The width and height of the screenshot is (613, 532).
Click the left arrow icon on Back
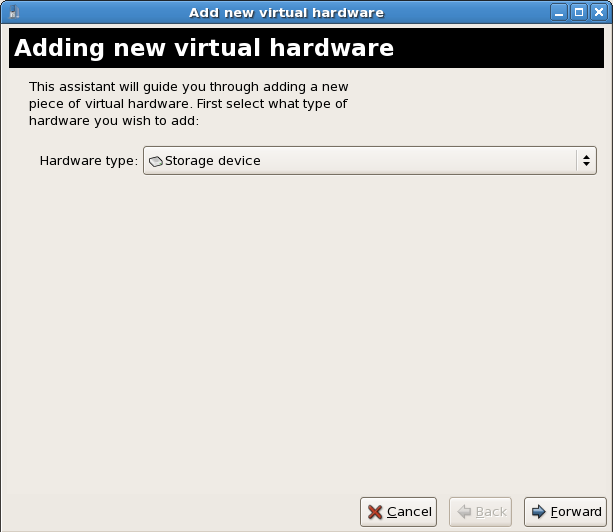tap(464, 512)
